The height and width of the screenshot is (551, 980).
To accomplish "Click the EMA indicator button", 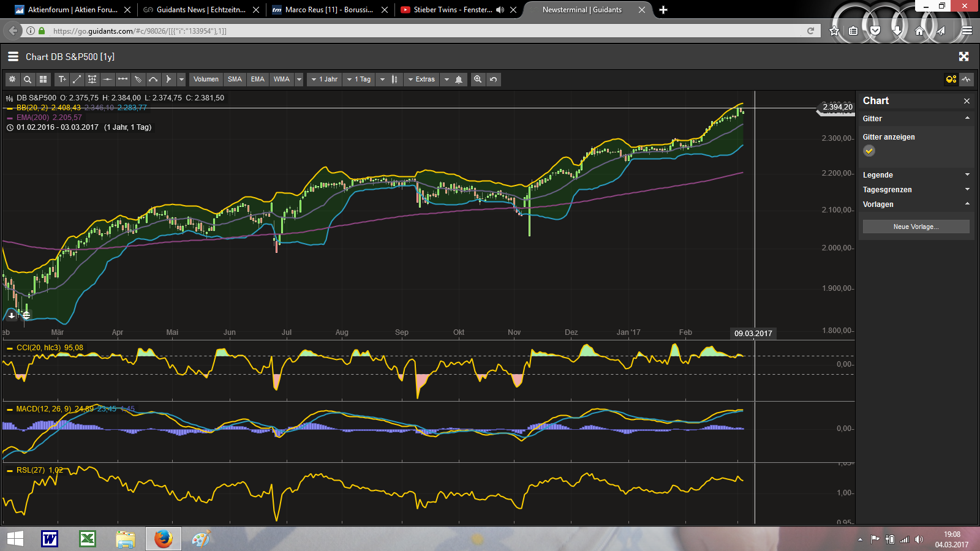I will click(257, 79).
